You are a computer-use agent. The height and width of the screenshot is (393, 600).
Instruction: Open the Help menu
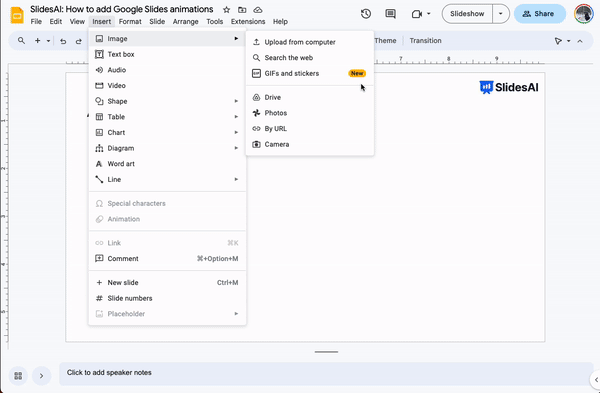(x=280, y=22)
